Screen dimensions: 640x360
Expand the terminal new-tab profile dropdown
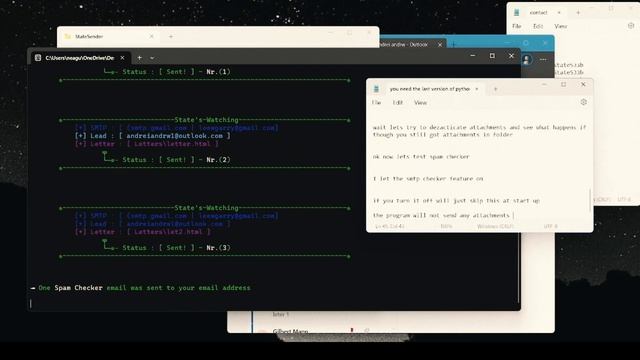click(152, 58)
